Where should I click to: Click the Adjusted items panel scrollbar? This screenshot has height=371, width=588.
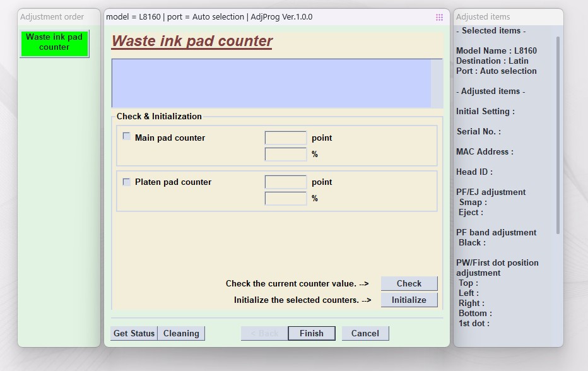(x=558, y=136)
